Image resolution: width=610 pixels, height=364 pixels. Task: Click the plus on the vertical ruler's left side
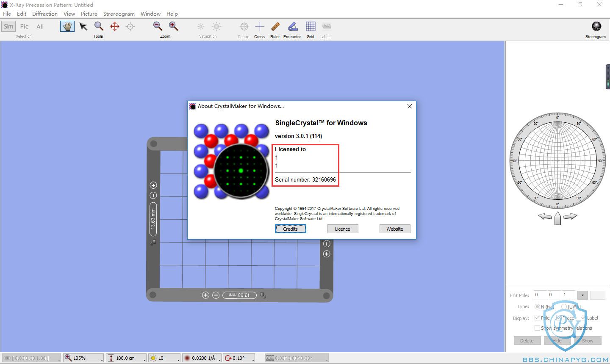click(x=153, y=185)
